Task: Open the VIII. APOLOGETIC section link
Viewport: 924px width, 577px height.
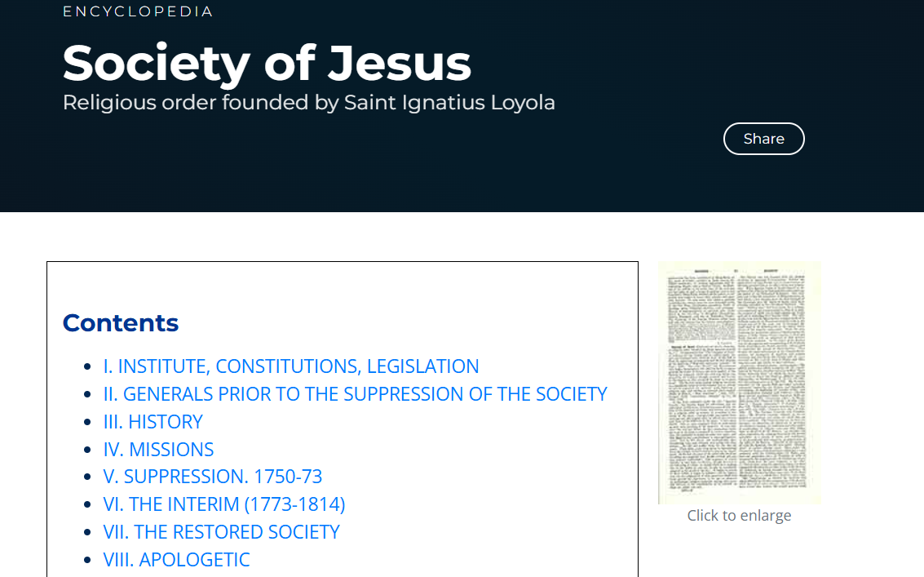Action: tap(177, 560)
